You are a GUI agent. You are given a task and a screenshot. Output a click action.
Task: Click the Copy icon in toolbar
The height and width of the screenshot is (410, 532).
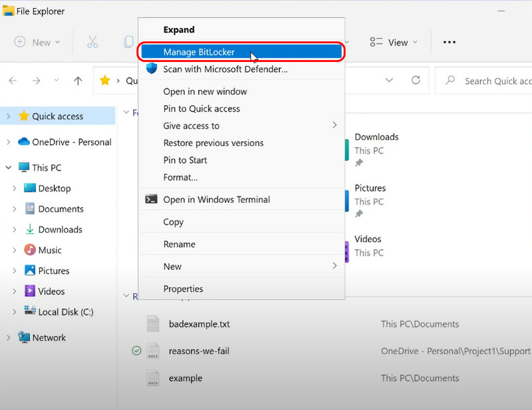129,42
